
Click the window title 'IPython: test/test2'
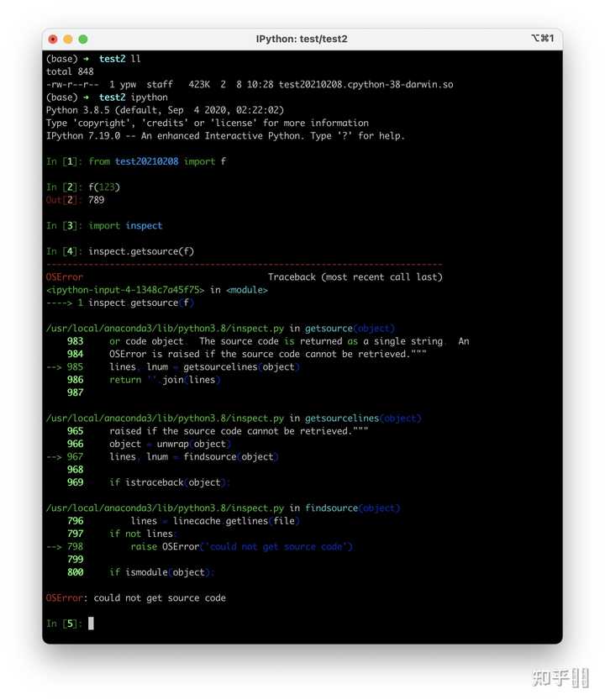tap(302, 39)
